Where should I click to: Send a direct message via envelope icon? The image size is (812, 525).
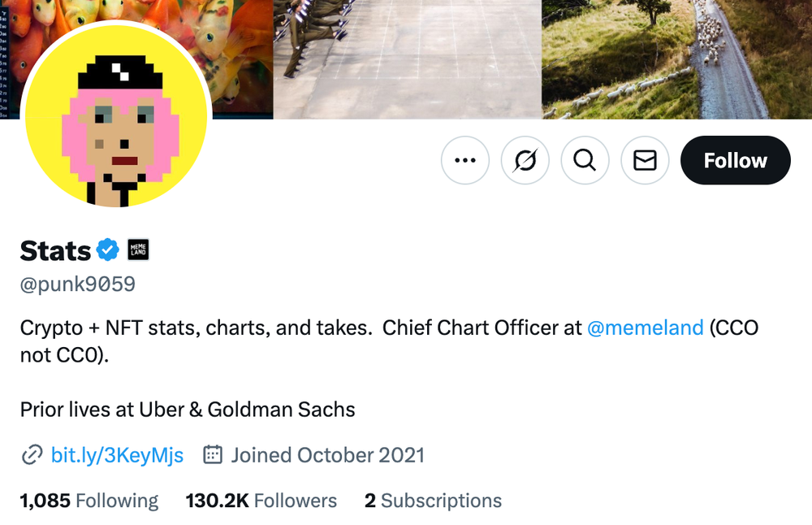pyautogui.click(x=645, y=161)
